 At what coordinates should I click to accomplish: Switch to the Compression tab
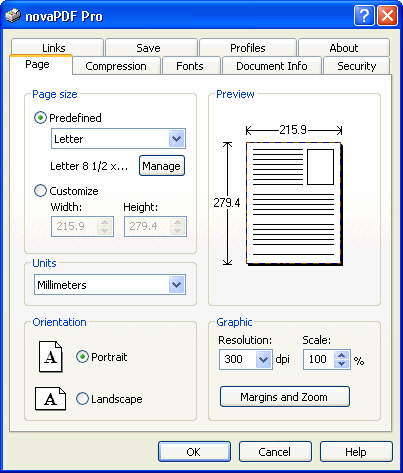(116, 66)
